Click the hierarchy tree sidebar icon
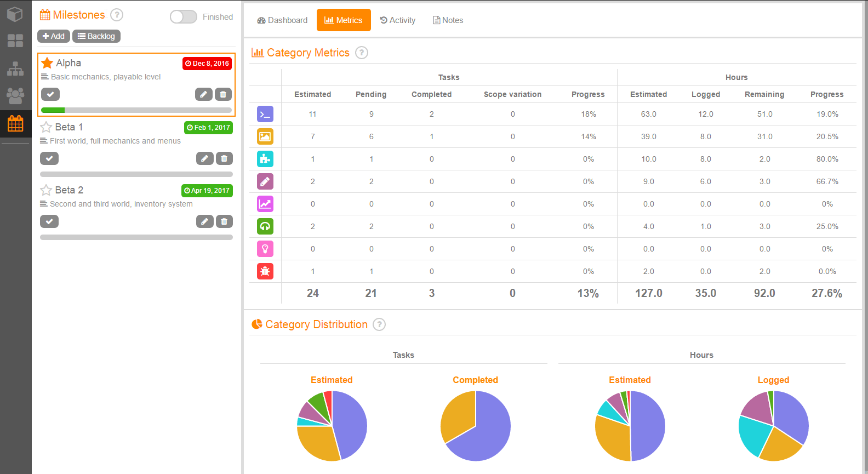 [x=15, y=68]
